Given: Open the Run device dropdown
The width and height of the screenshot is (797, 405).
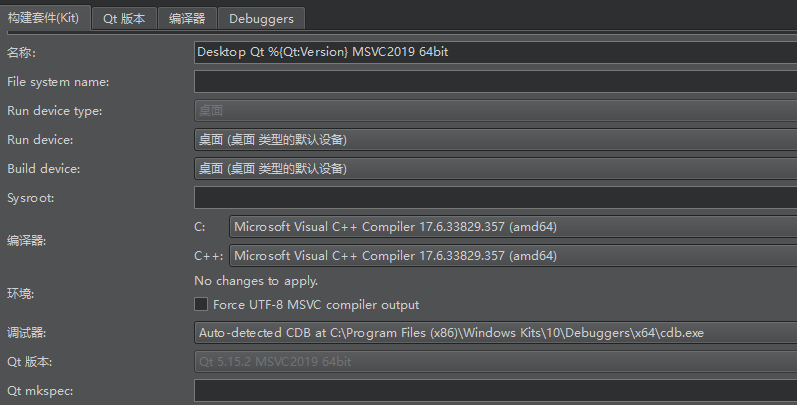Looking at the screenshot, I should [x=496, y=139].
